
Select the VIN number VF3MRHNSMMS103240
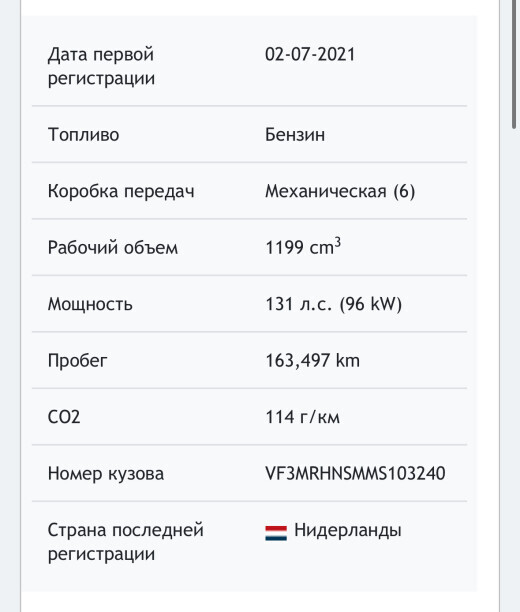tap(355, 473)
